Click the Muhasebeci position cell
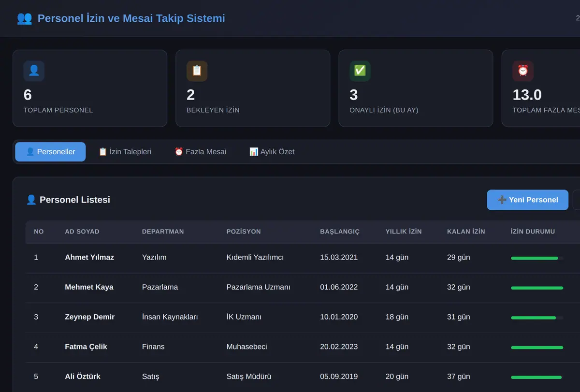Image resolution: width=580 pixels, height=392 pixels. (246, 347)
